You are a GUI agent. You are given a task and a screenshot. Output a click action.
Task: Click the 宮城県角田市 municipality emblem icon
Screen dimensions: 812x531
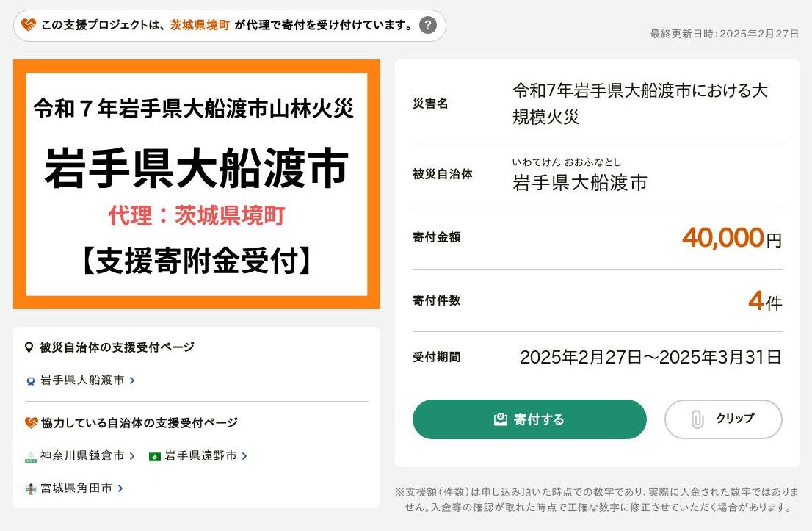pyautogui.click(x=31, y=488)
